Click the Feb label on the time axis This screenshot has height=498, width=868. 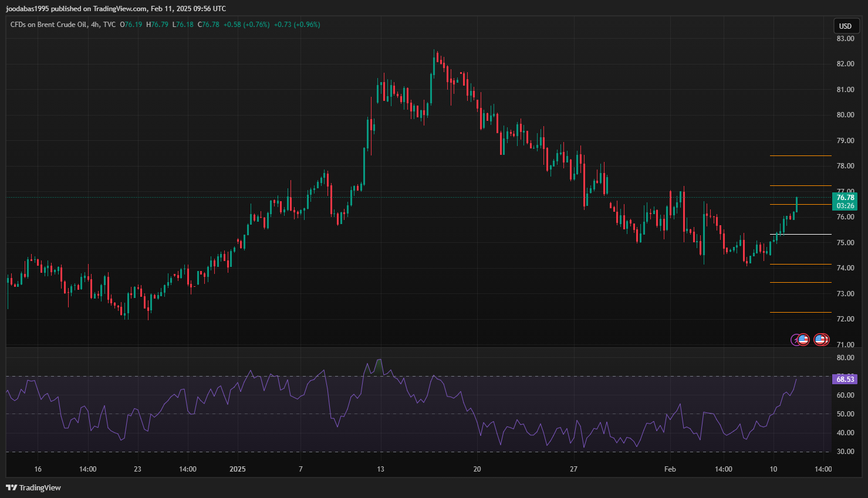(670, 469)
